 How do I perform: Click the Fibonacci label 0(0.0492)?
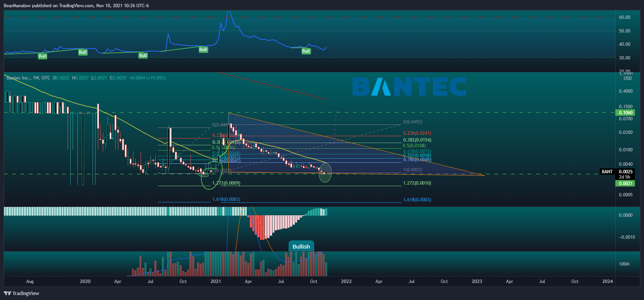tap(413, 122)
